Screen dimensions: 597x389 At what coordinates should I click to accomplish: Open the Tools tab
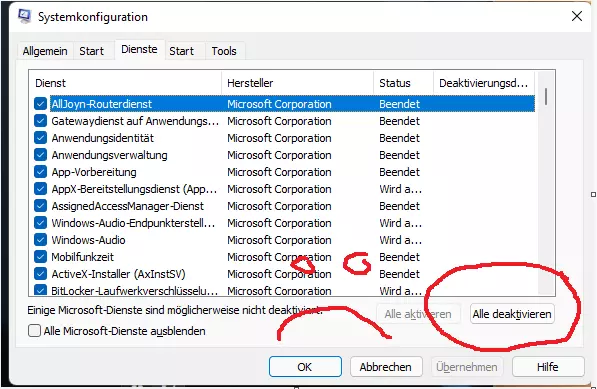click(224, 51)
